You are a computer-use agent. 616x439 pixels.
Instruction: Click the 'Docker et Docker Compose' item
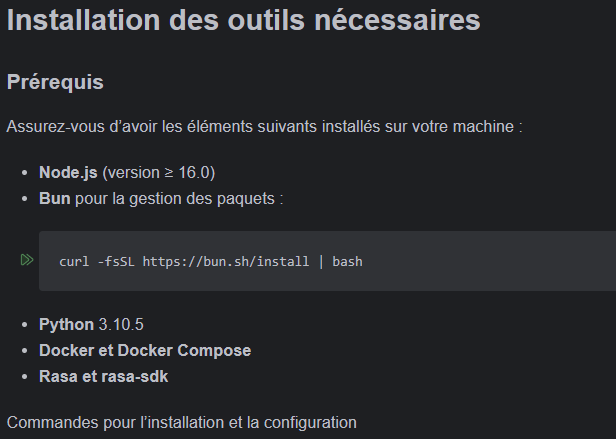pyautogui.click(x=145, y=350)
